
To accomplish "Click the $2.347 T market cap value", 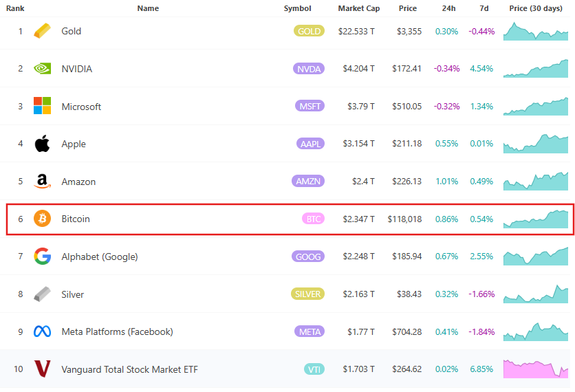I will click(x=358, y=219).
